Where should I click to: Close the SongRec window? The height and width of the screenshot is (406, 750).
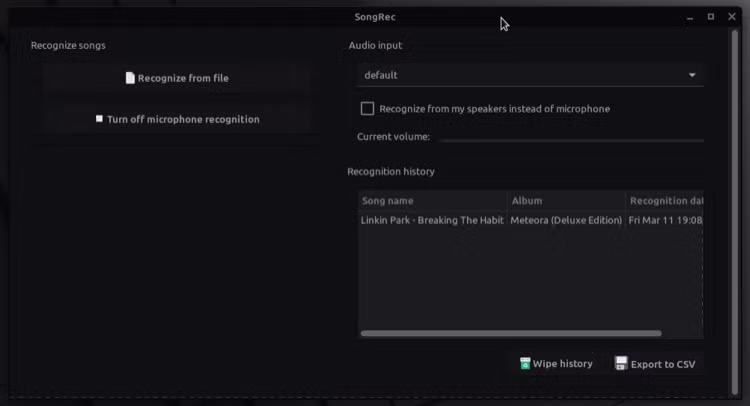[x=732, y=17]
